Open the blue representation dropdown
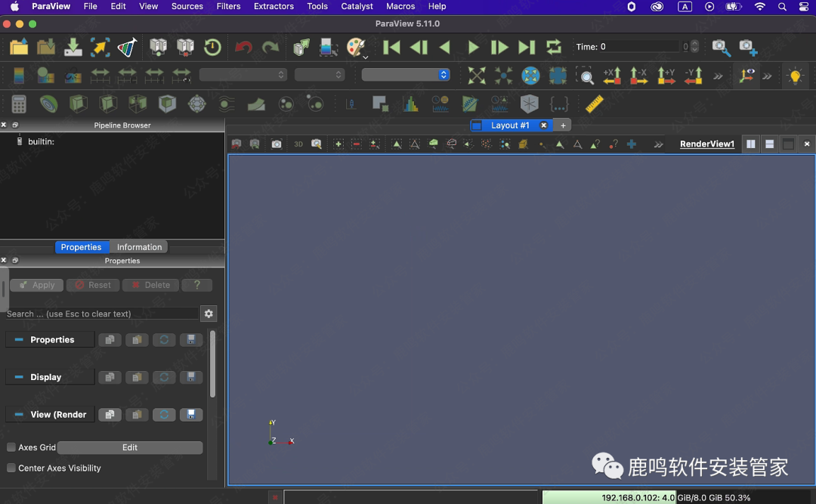This screenshot has height=504, width=816. pyautogui.click(x=406, y=75)
